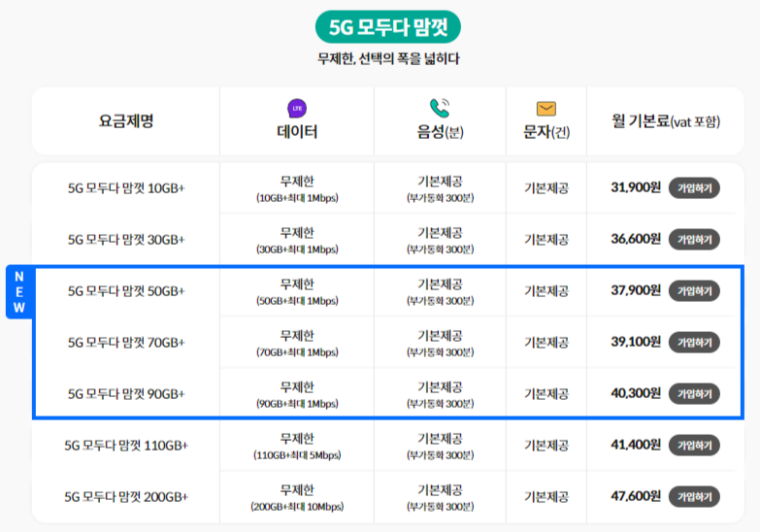This screenshot has height=532, width=760.
Task: Click the 37,900원 price
Action: pos(636,290)
